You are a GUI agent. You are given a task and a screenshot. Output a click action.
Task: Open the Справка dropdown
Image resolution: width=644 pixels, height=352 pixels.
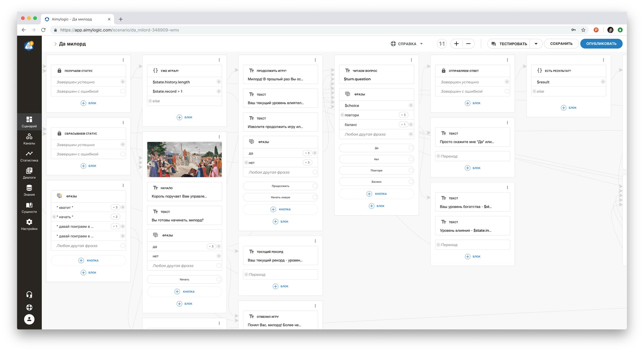click(407, 44)
